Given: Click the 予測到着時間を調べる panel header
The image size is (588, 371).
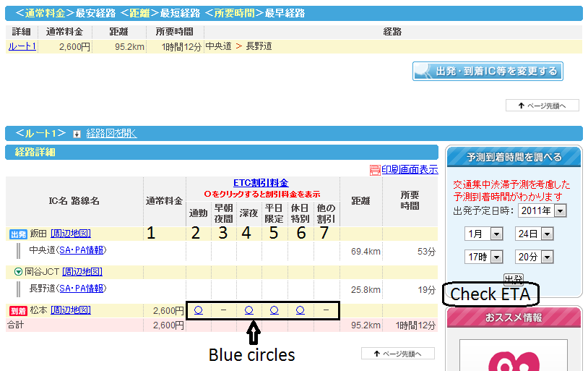Looking at the screenshot, I should [x=514, y=157].
